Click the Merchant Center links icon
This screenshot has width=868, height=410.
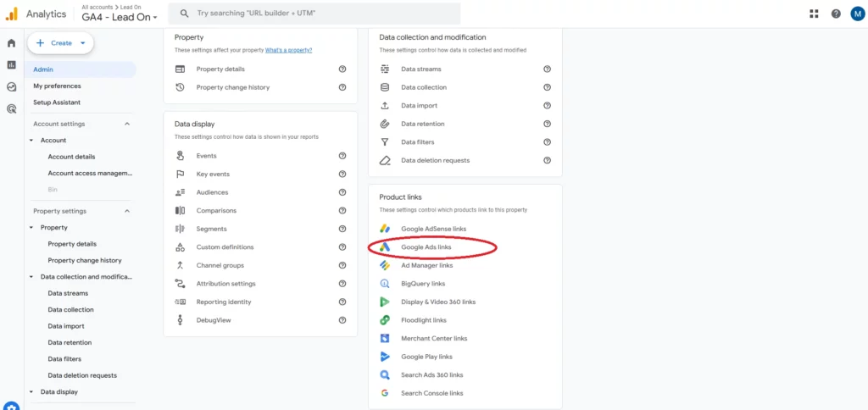point(385,338)
